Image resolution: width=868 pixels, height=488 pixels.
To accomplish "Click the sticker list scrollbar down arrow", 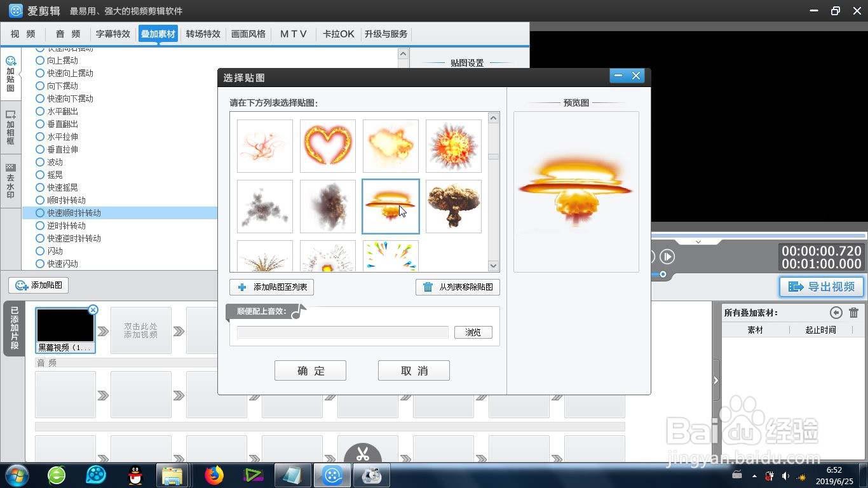I will coord(494,266).
